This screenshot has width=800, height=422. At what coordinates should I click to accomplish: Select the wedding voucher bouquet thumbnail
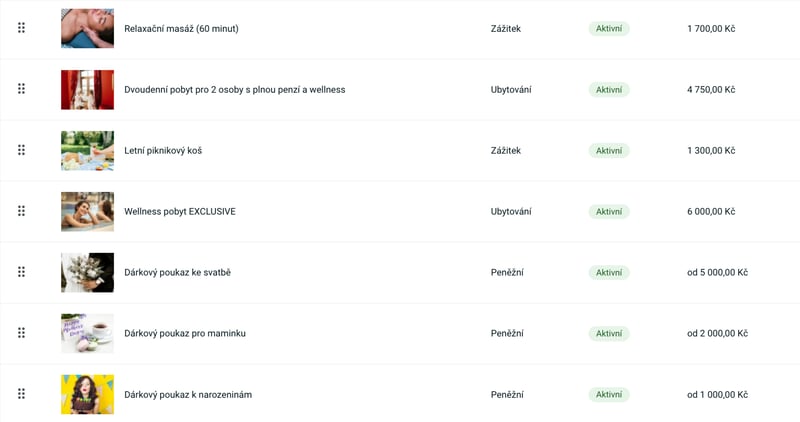87,273
